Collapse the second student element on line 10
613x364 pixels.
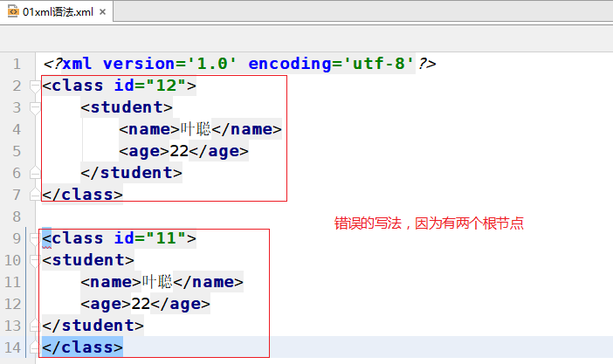tap(35, 259)
